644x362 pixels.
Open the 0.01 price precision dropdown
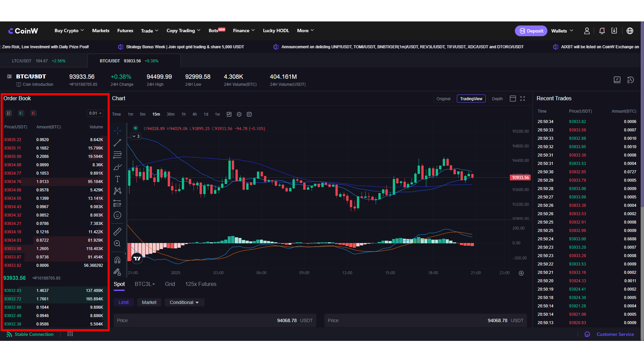pyautogui.click(x=95, y=113)
